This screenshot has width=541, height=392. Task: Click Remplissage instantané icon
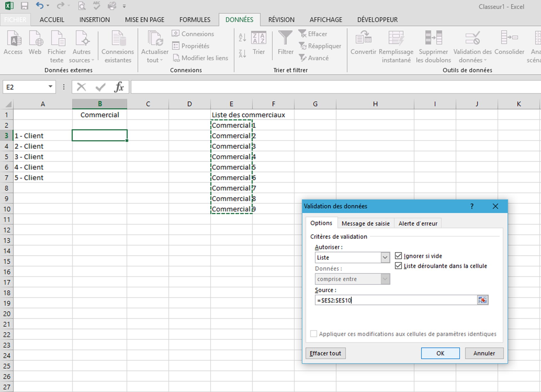(x=396, y=38)
